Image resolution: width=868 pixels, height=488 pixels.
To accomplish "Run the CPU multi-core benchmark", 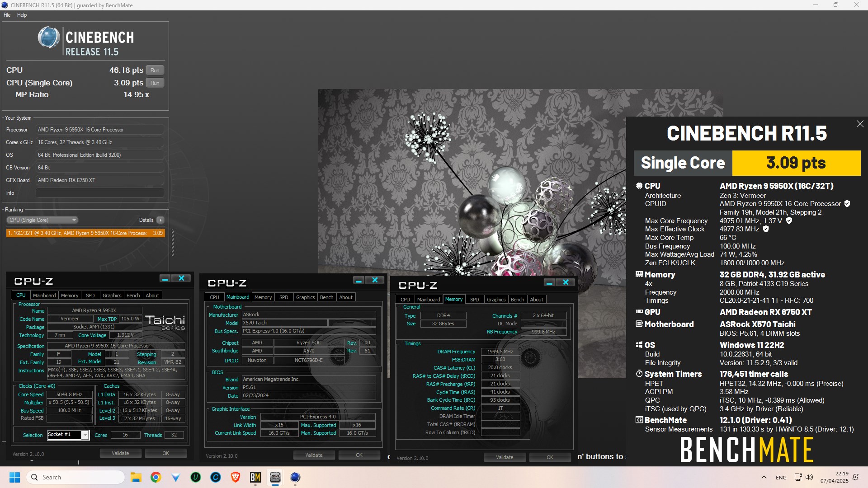I will tap(155, 70).
